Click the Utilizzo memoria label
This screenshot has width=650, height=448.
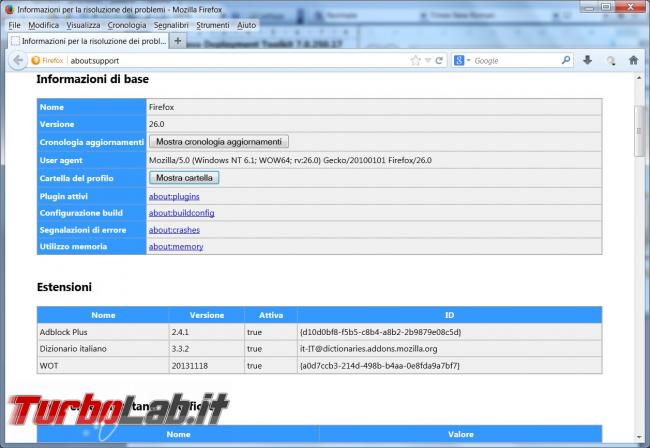(73, 247)
